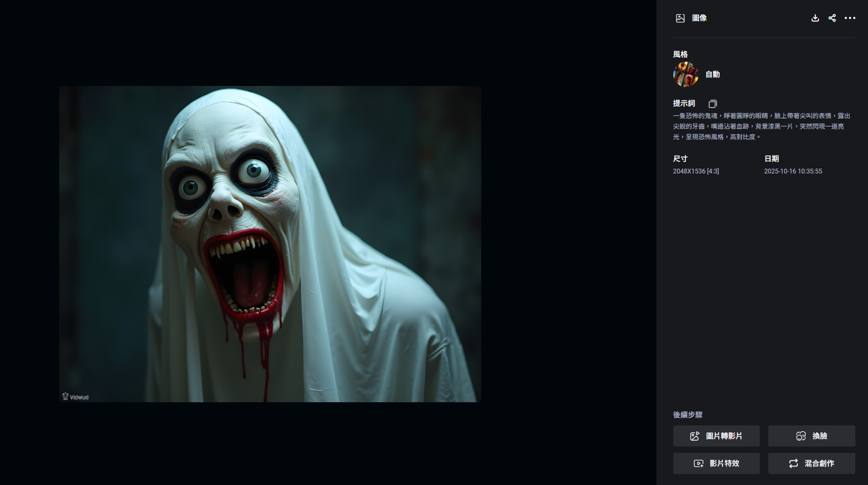This screenshot has height=485, width=868.
Task: Click the prompt description text
Action: [761, 126]
